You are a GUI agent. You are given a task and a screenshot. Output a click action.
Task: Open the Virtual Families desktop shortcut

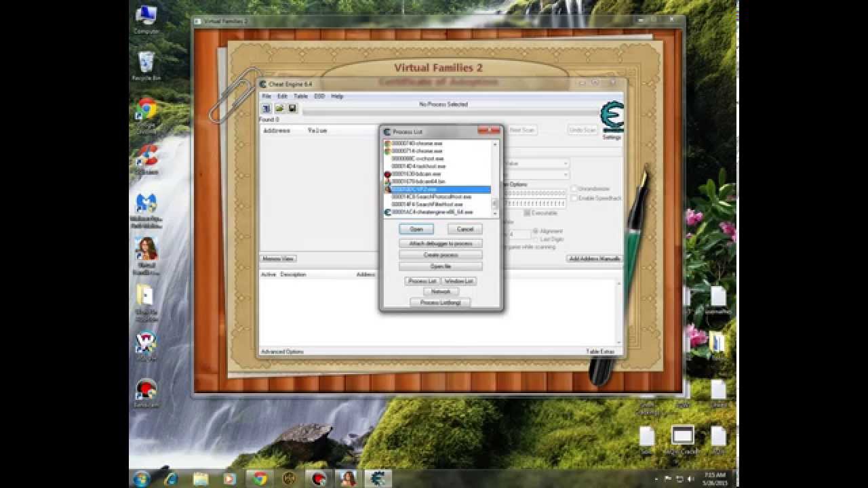point(146,256)
